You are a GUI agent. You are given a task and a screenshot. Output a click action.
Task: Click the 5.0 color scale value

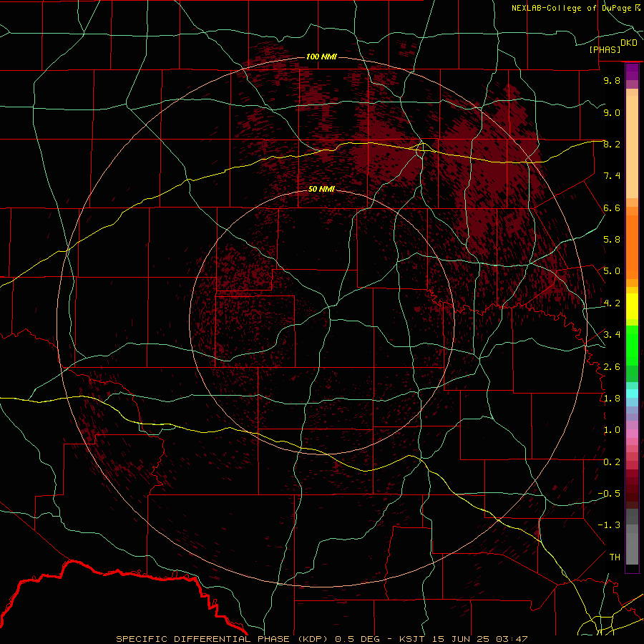(x=612, y=271)
